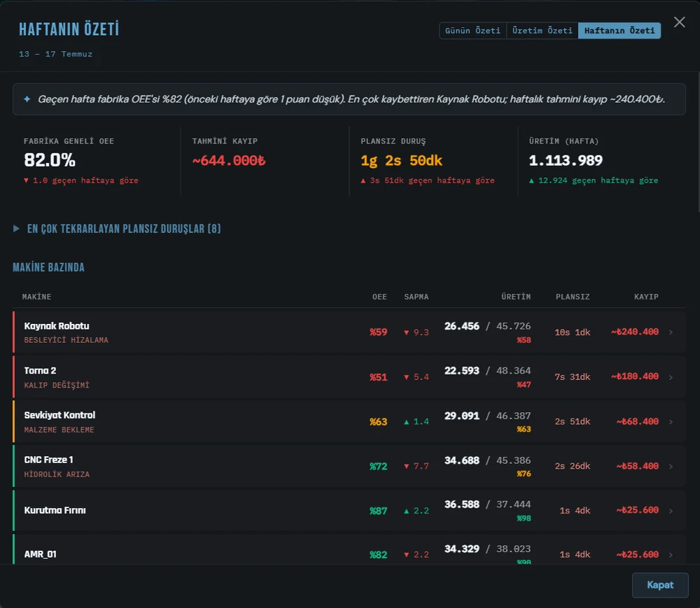Open Sevkiyat Kontrol row chevron arrow

671,422
